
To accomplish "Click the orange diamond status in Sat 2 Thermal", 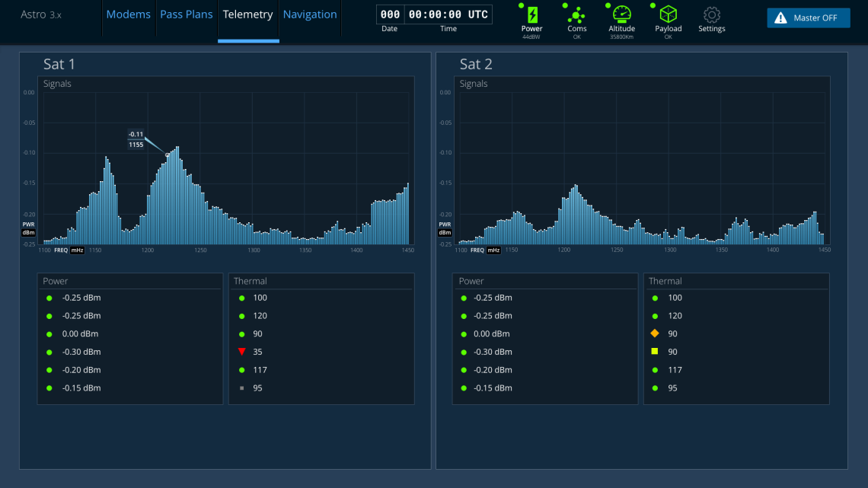I will (655, 333).
